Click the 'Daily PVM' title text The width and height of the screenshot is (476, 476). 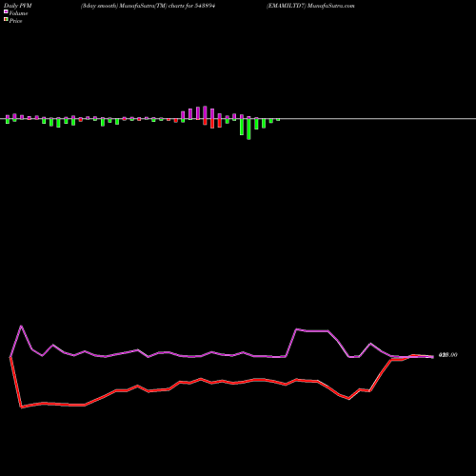click(18, 6)
